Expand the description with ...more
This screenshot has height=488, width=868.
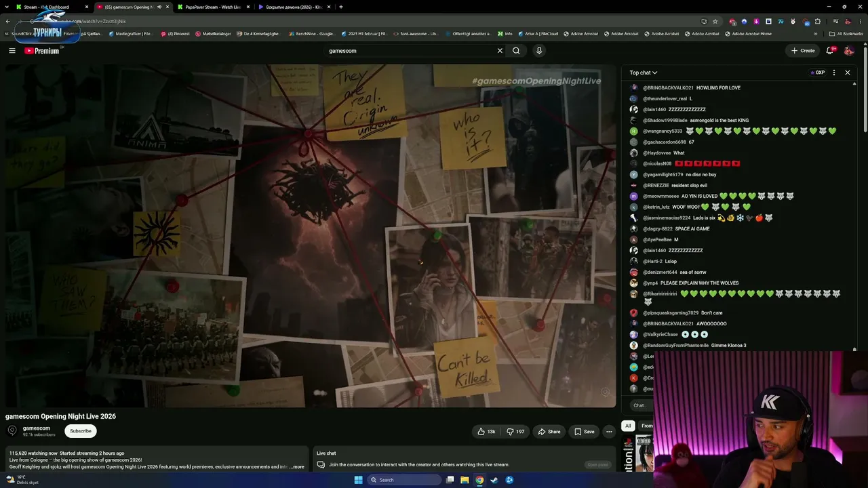click(297, 467)
